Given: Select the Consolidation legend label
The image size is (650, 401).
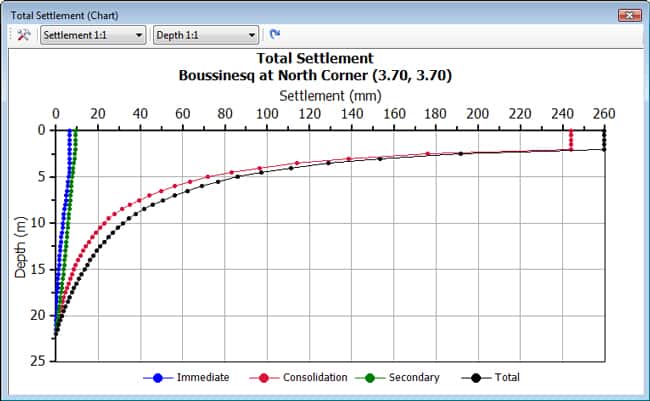Looking at the screenshot, I should coord(315,377).
